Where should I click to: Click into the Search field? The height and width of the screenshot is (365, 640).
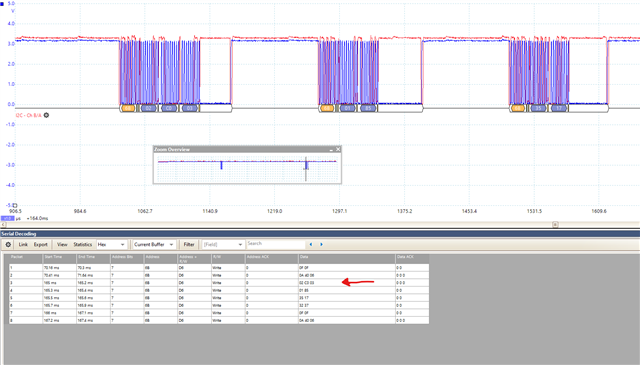(276, 244)
